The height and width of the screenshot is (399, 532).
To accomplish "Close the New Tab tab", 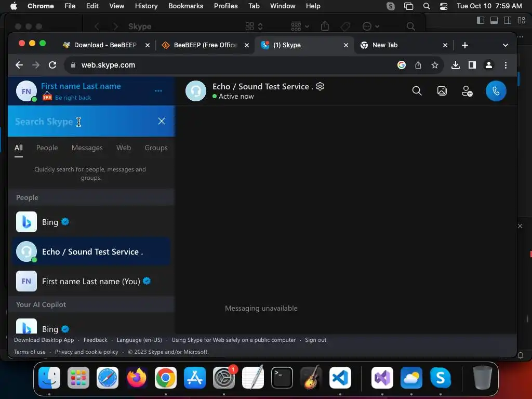I will click(x=445, y=45).
